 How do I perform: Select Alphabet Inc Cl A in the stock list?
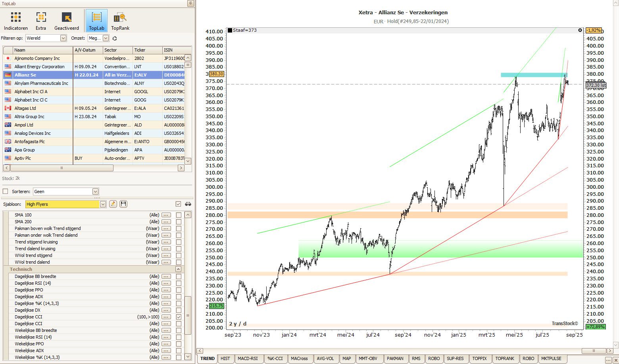tap(31, 92)
